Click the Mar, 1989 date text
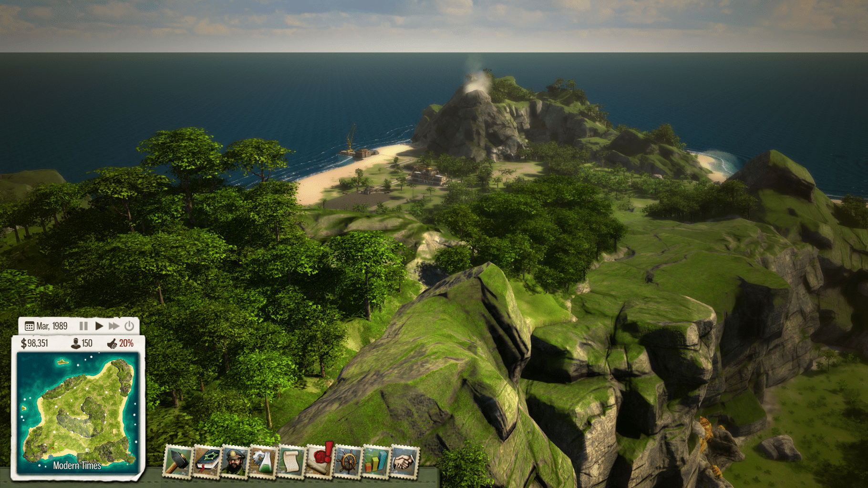Viewport: 868px width, 488px height. coord(52,326)
